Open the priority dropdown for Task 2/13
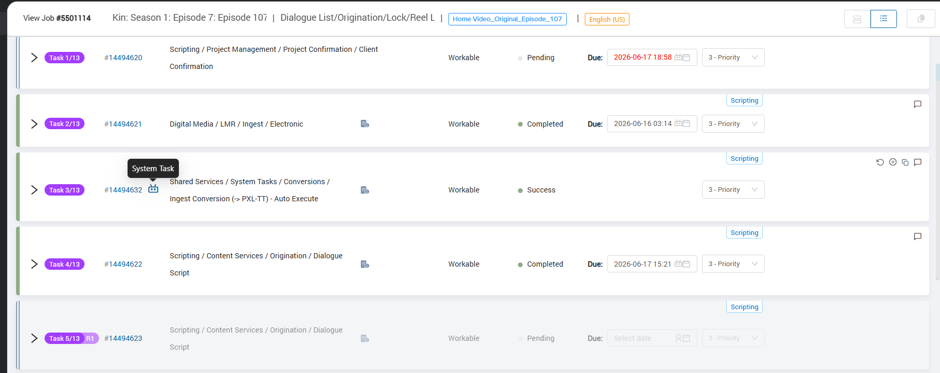 (x=733, y=124)
